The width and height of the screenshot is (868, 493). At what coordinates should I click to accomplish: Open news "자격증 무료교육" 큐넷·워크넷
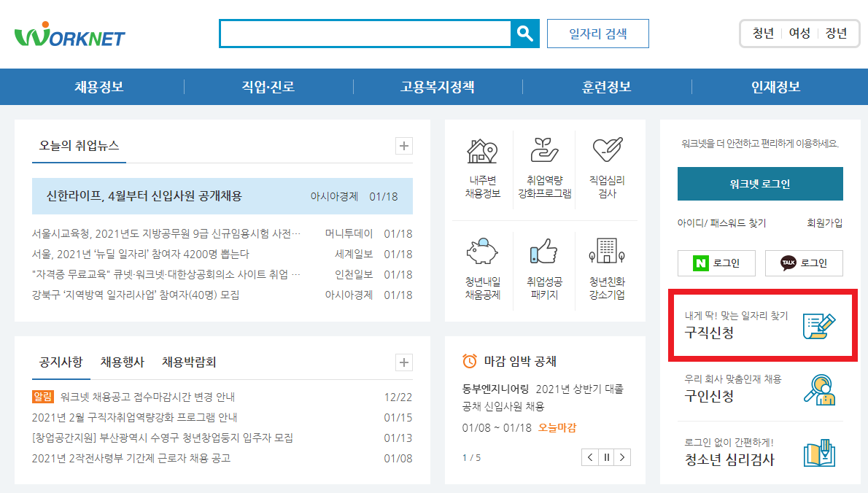166,274
